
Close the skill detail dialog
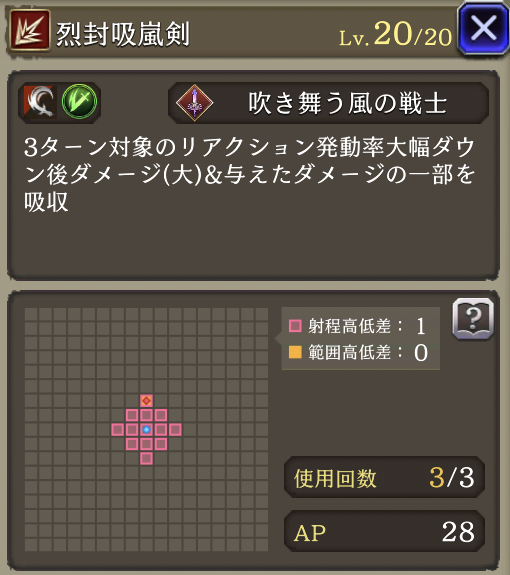[x=483, y=29]
